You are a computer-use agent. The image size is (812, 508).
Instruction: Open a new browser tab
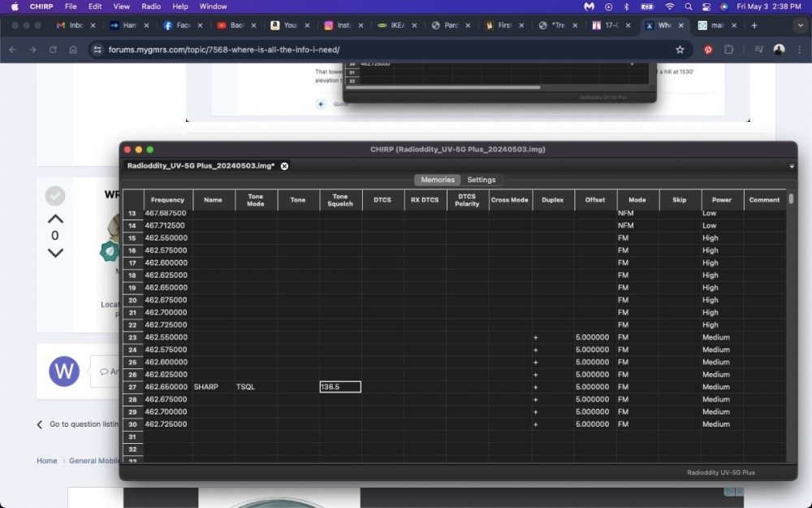[x=754, y=25]
